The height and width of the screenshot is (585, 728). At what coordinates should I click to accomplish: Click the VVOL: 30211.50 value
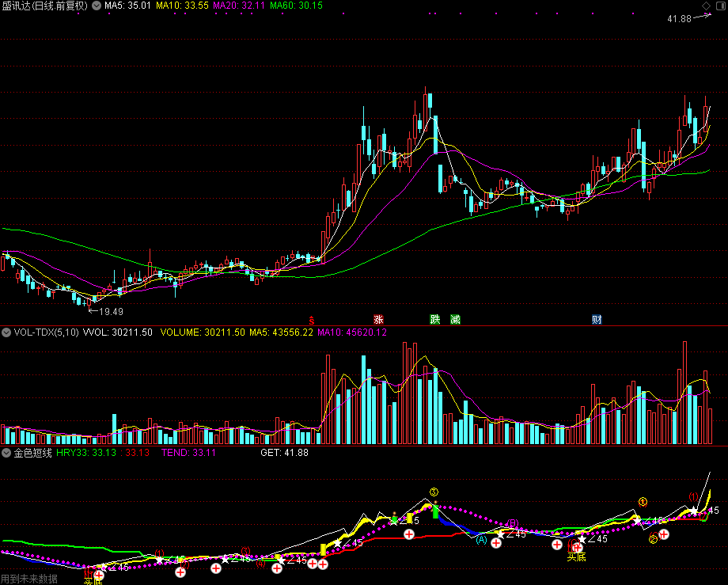[117, 332]
